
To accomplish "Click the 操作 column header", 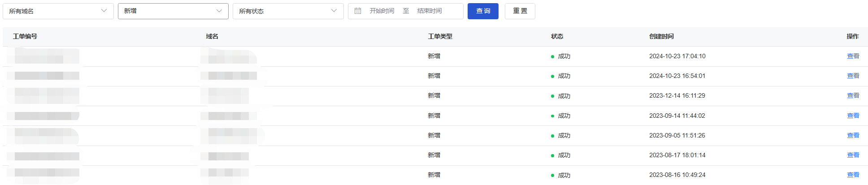I will point(853,36).
